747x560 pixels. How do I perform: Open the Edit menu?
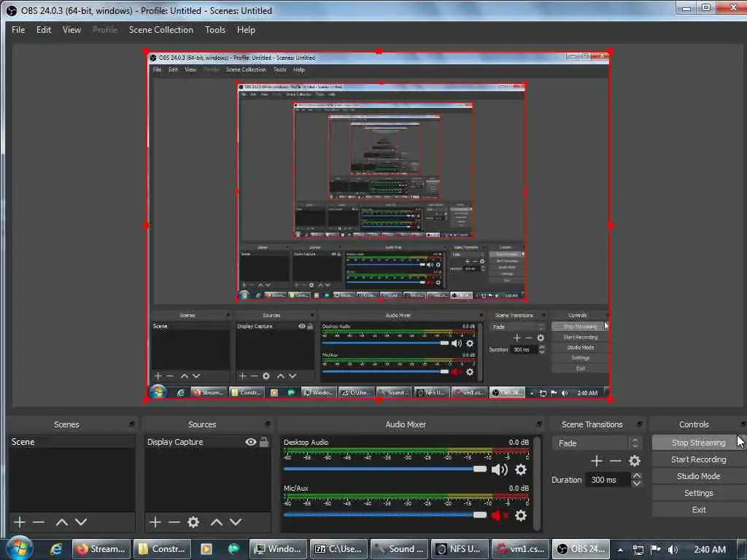pyautogui.click(x=44, y=29)
